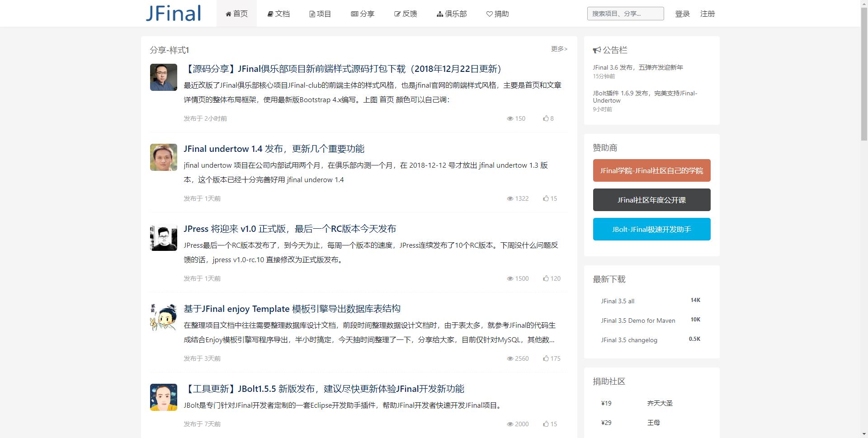Click the megaphone icon beside 公告栏
The width and height of the screenshot is (868, 438).
pyautogui.click(x=597, y=50)
